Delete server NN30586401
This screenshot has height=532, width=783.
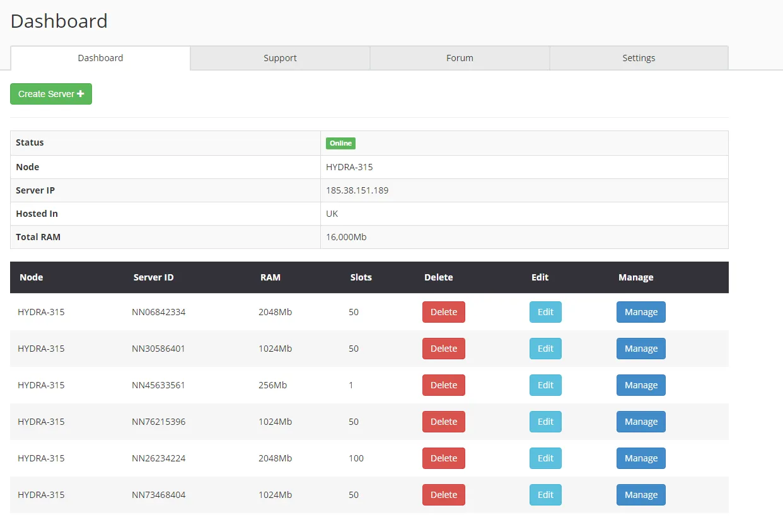click(x=444, y=349)
